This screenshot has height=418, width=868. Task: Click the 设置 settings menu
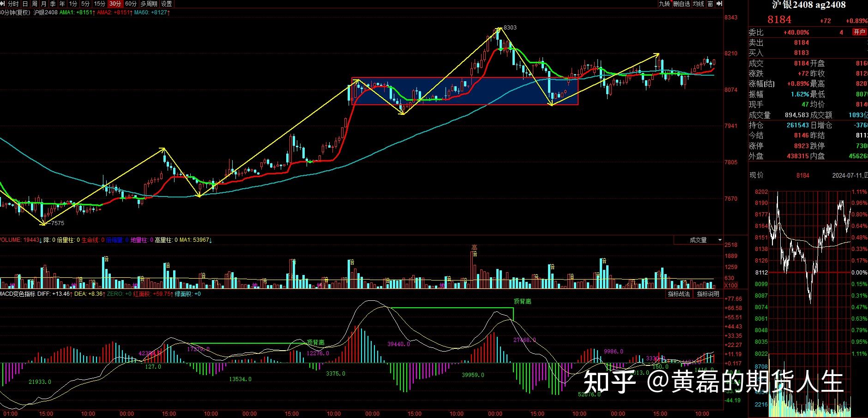pos(167,4)
